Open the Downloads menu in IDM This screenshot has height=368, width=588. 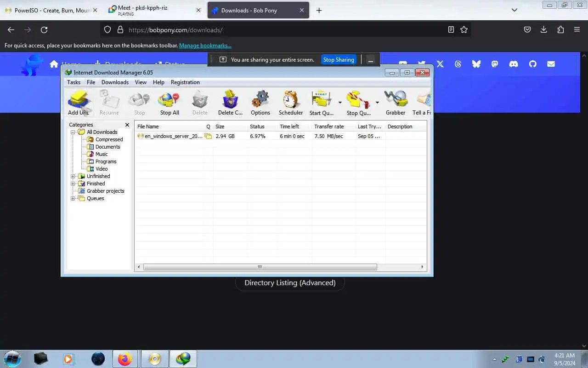115,82
